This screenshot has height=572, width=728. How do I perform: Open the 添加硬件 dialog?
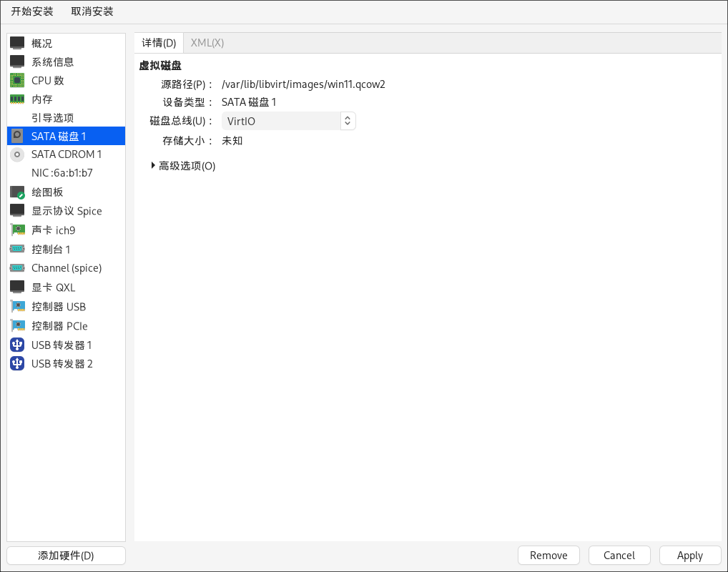66,555
